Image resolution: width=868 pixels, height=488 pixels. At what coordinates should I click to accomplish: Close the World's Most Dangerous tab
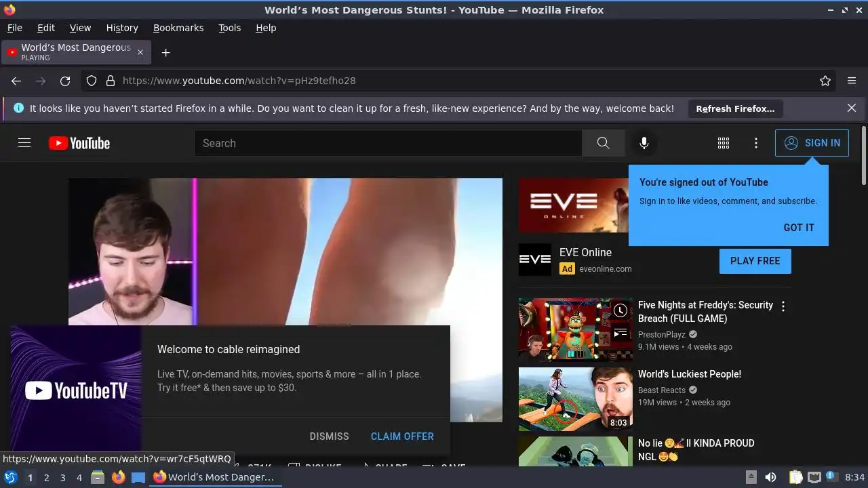coord(140,52)
